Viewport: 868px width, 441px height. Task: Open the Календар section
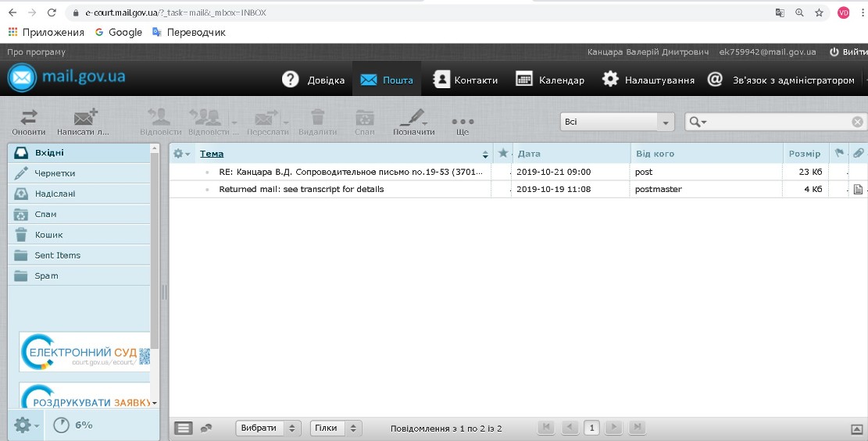[550, 80]
